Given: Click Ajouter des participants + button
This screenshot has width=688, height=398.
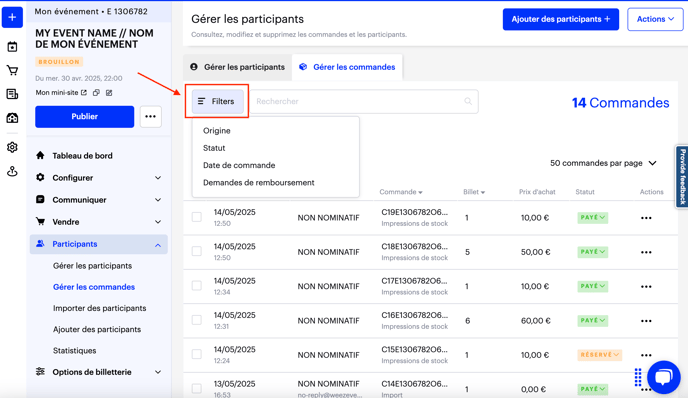Looking at the screenshot, I should pyautogui.click(x=561, y=19).
